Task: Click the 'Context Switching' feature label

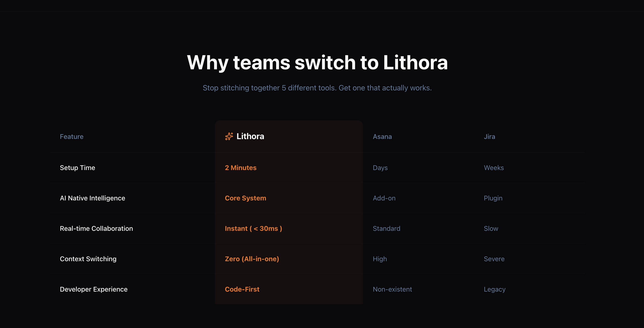Action: click(x=88, y=259)
